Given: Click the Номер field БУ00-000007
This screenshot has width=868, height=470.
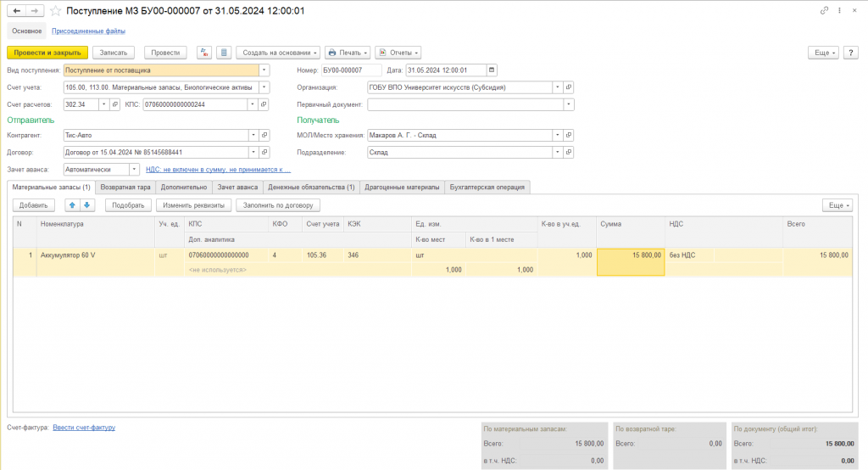Looking at the screenshot, I should [x=352, y=70].
